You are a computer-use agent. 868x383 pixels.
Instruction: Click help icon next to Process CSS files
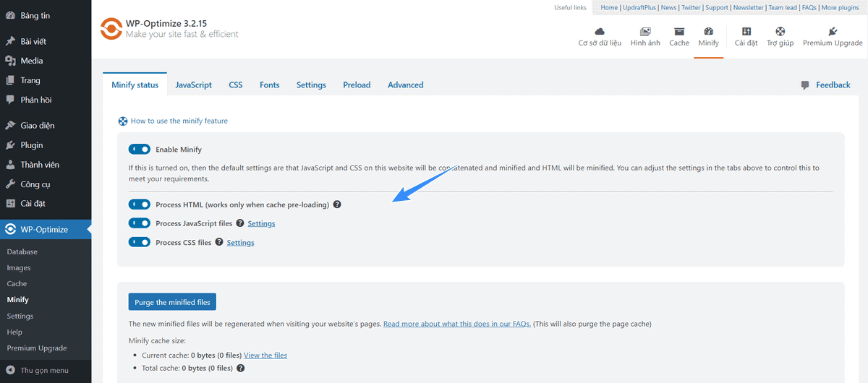click(219, 242)
